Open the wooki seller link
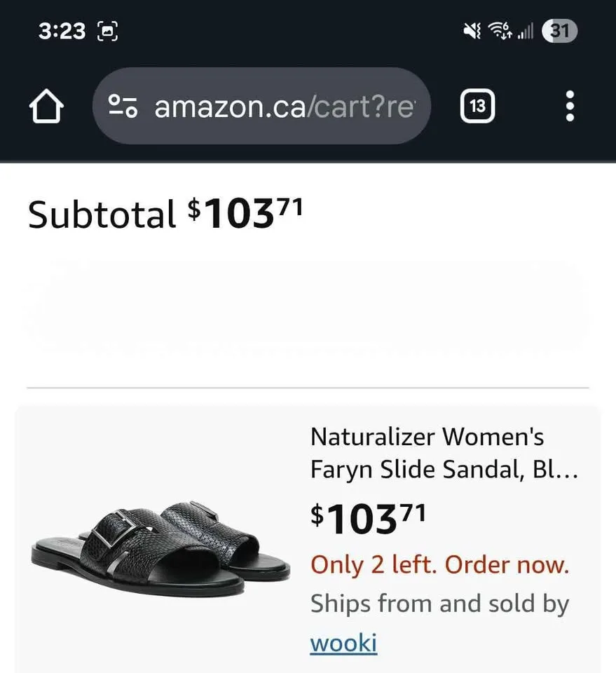 point(343,642)
